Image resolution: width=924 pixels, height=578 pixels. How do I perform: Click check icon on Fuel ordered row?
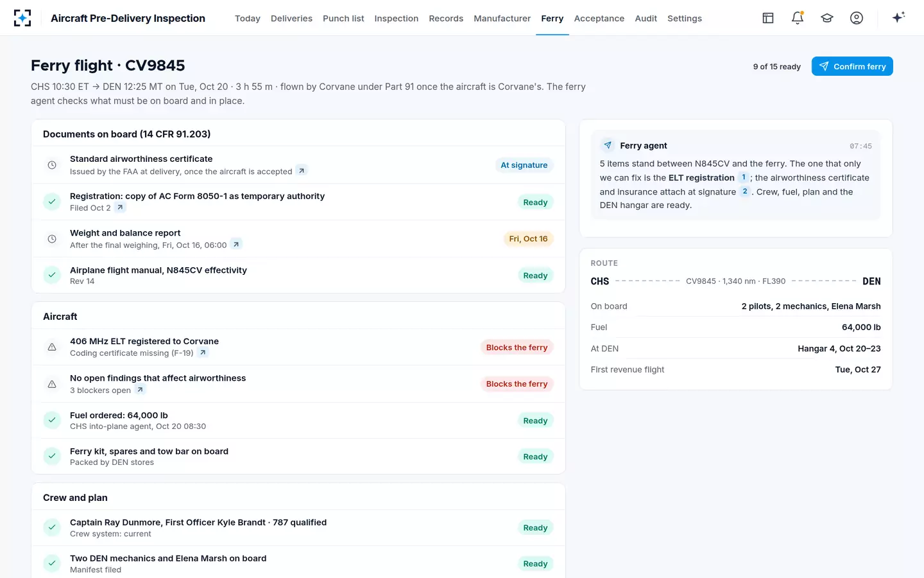[x=52, y=420]
